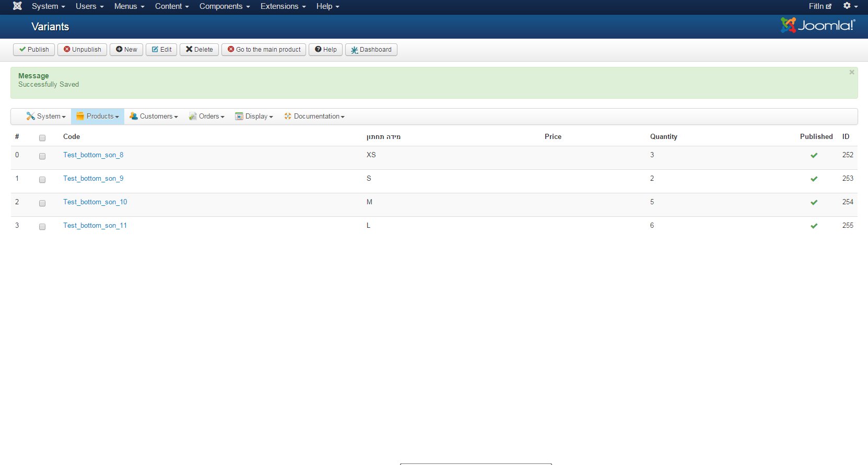Image resolution: width=868 pixels, height=465 pixels.
Task: Click the Joomla icon in the top bar
Action: tap(17, 6)
